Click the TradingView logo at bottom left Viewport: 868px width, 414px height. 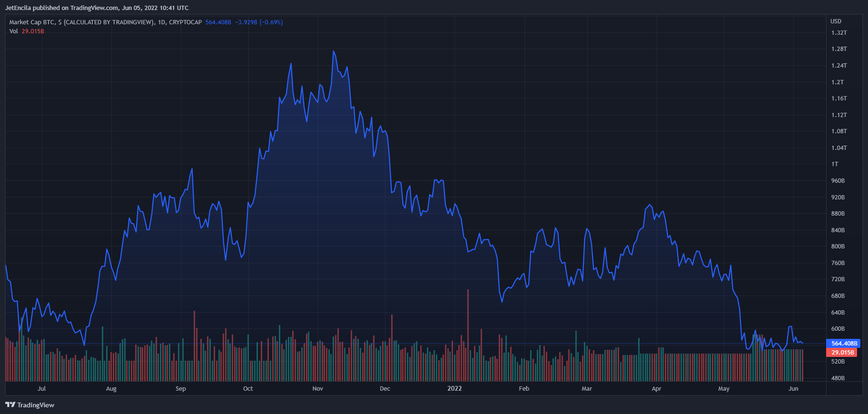[30, 405]
